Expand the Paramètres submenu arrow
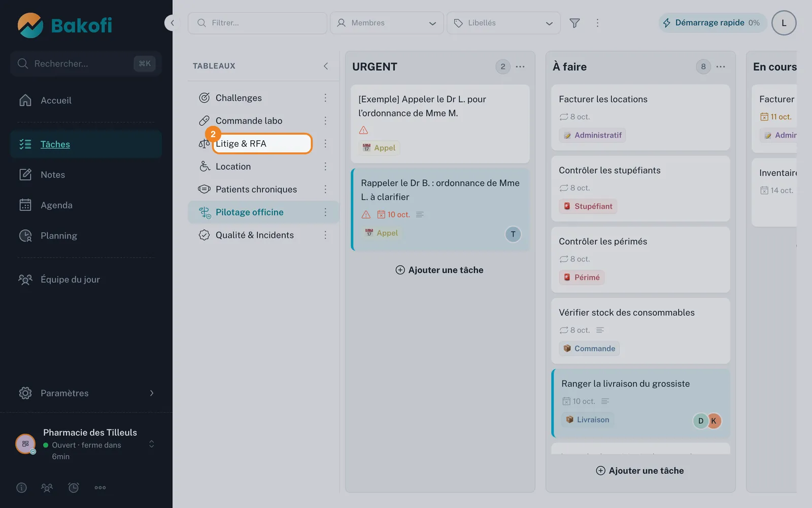This screenshot has width=812, height=508. 151,393
